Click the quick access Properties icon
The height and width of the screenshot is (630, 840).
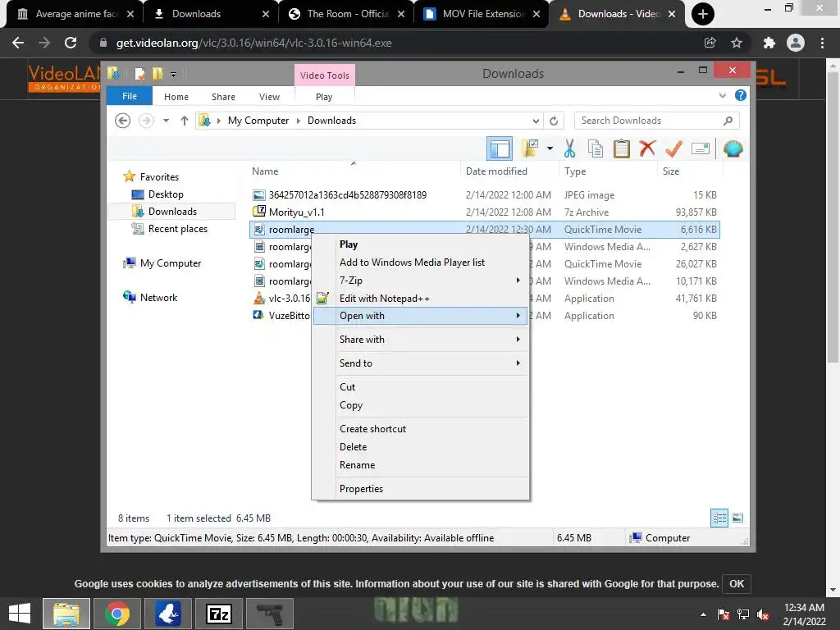140,73
